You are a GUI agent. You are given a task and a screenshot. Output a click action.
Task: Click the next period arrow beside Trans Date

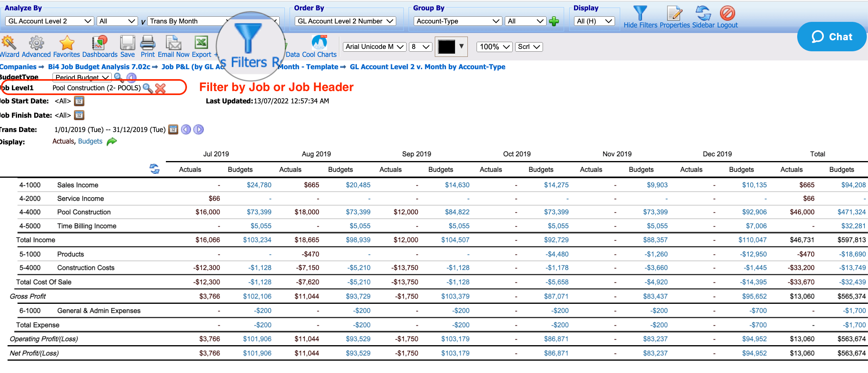(199, 129)
